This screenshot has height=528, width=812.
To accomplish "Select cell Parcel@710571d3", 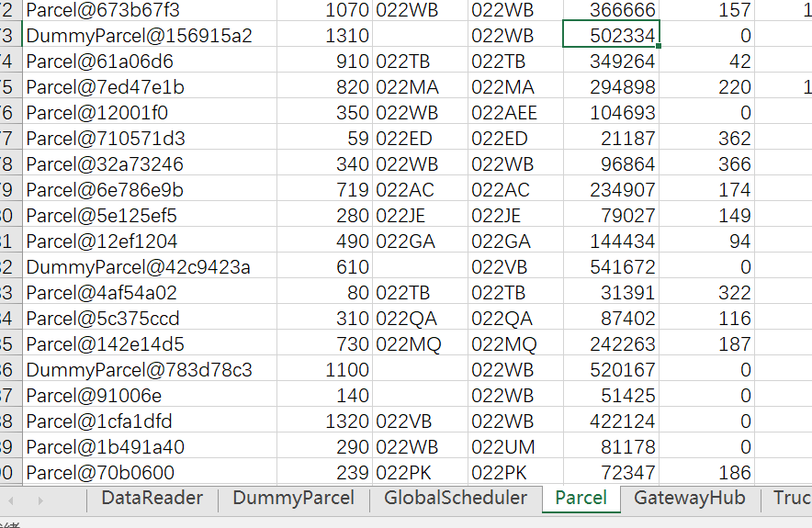I will (150, 137).
